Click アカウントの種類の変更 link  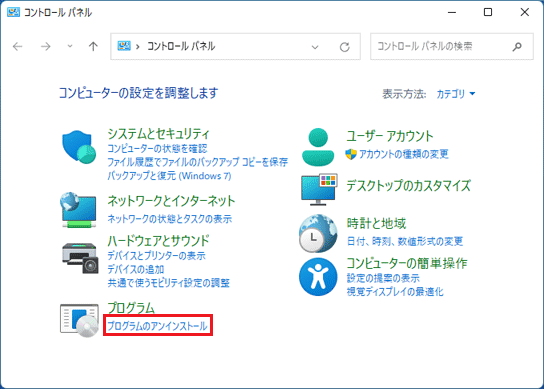pos(403,154)
